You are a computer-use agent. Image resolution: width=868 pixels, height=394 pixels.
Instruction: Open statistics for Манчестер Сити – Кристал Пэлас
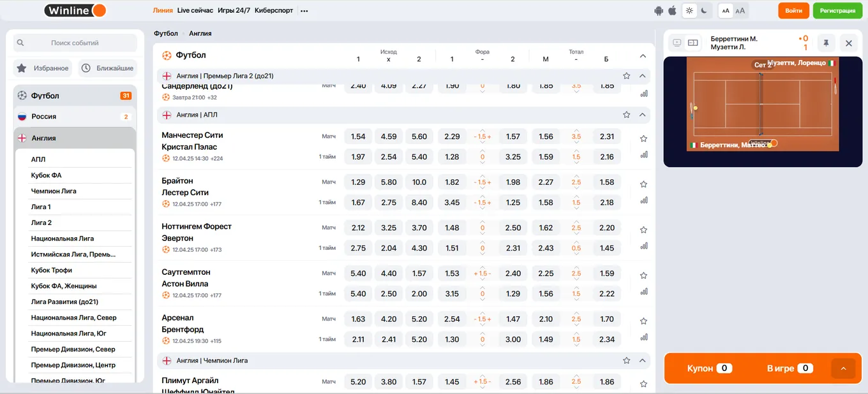click(644, 154)
